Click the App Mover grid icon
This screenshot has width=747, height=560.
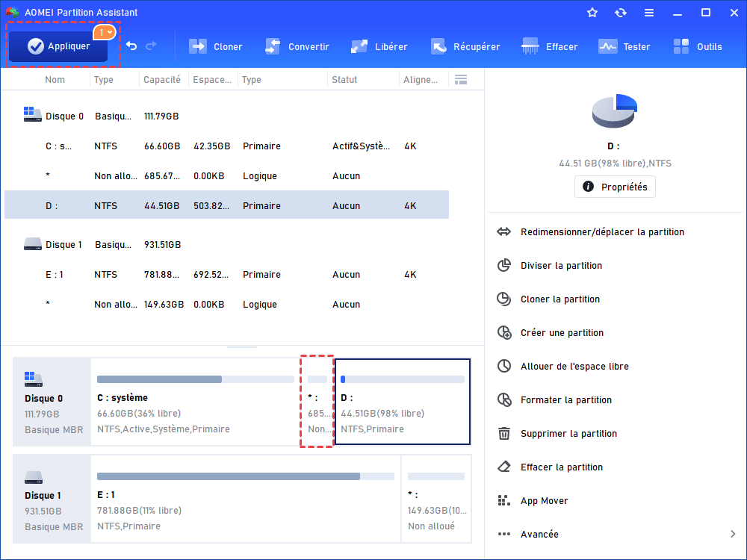coord(504,500)
